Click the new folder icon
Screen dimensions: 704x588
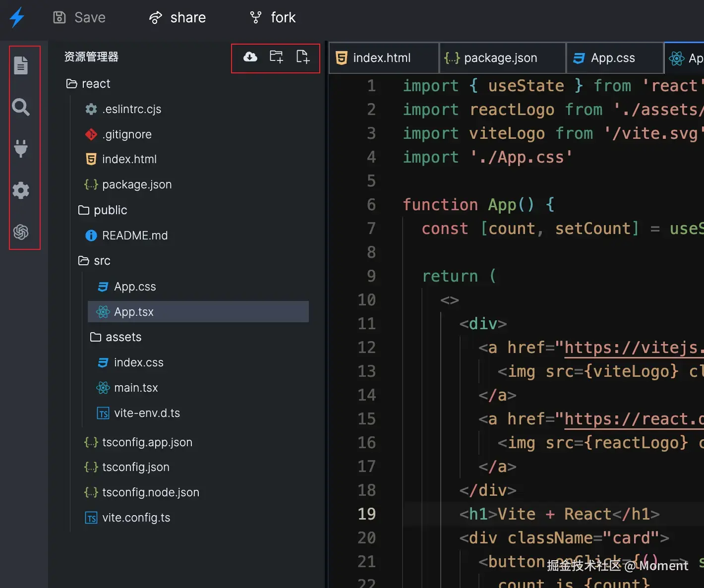click(276, 57)
